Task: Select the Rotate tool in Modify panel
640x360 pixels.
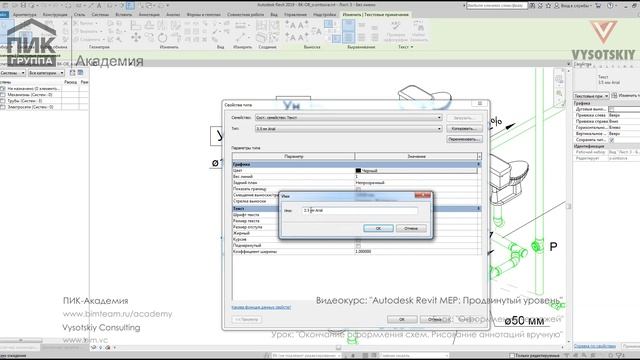Action: pyautogui.click(x=162, y=38)
